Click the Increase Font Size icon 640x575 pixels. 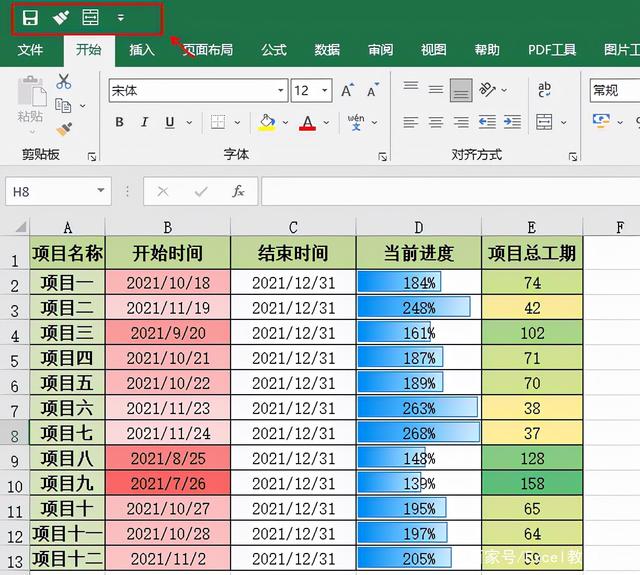click(348, 90)
